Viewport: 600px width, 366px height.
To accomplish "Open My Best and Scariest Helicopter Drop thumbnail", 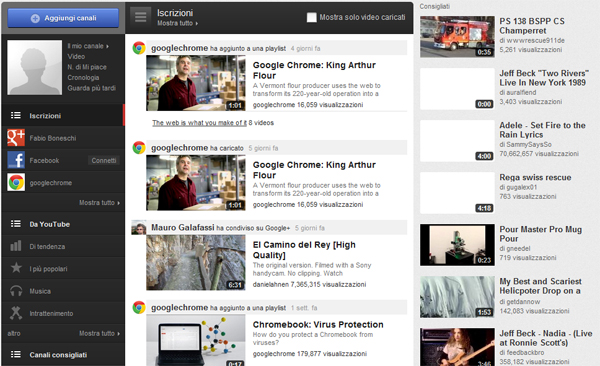I will [x=457, y=297].
